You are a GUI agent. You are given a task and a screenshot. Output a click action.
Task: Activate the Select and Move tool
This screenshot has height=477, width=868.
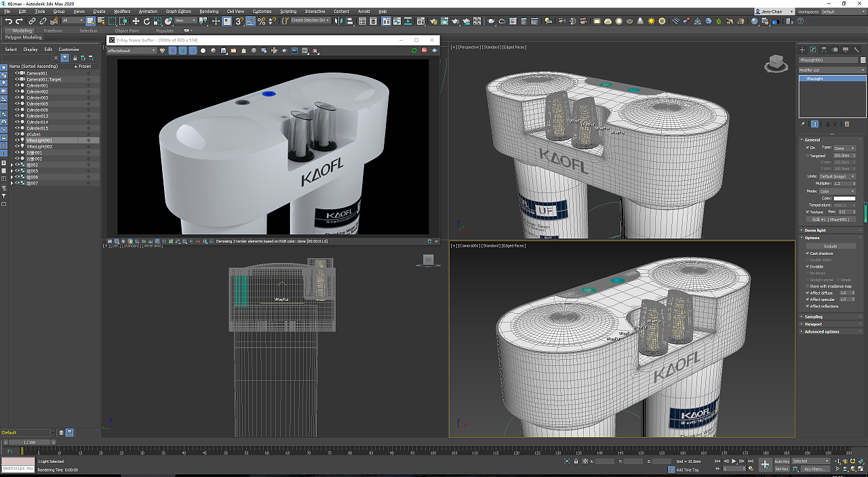tap(136, 21)
